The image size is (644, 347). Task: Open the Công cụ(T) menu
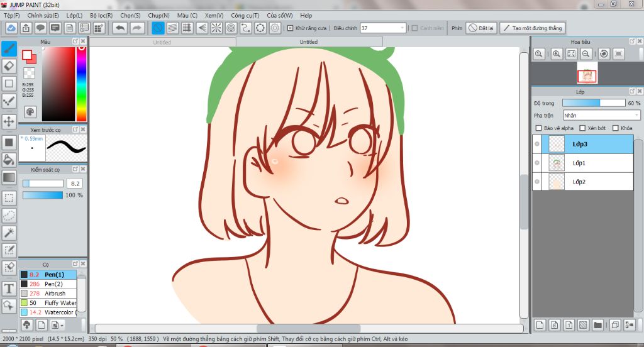pos(245,15)
